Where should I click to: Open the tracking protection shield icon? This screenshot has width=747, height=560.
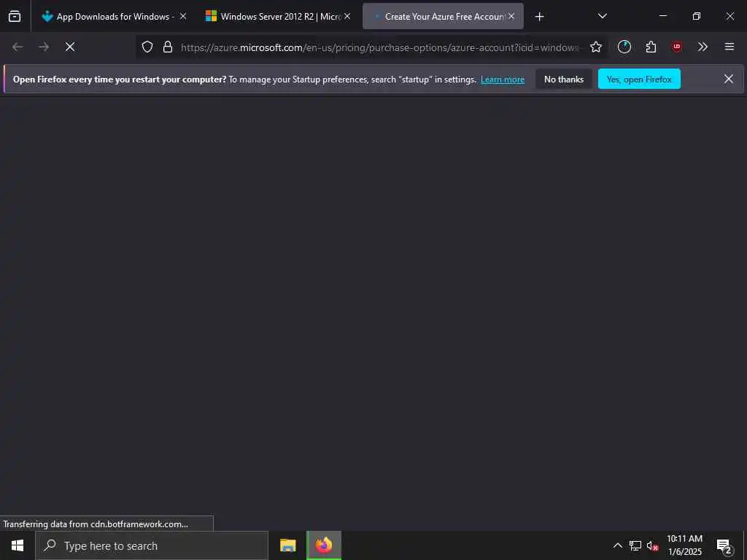(147, 47)
